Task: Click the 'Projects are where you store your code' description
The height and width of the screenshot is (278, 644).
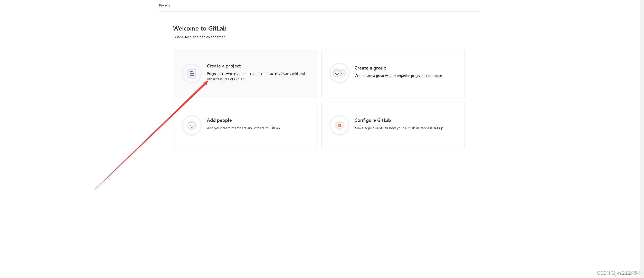Action: 256,76
